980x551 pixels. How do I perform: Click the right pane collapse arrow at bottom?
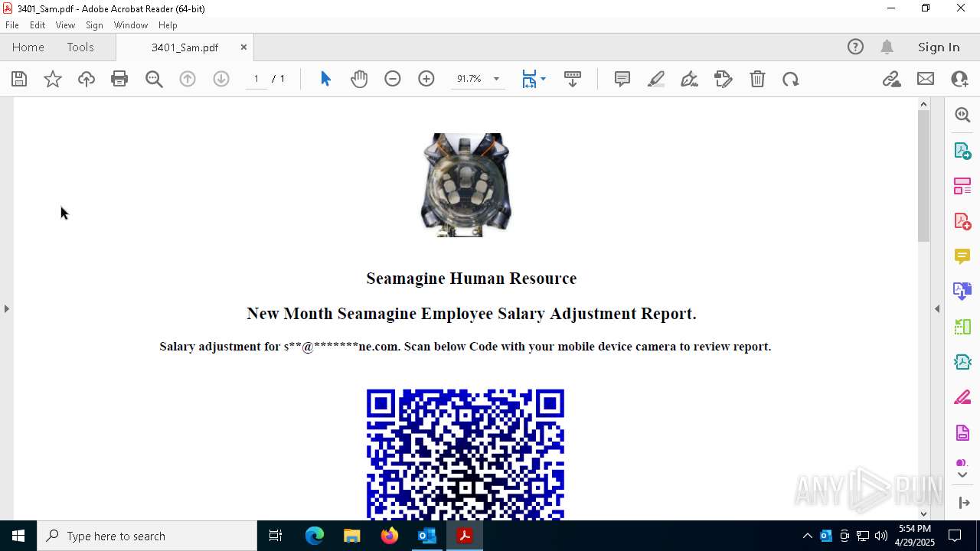point(964,503)
